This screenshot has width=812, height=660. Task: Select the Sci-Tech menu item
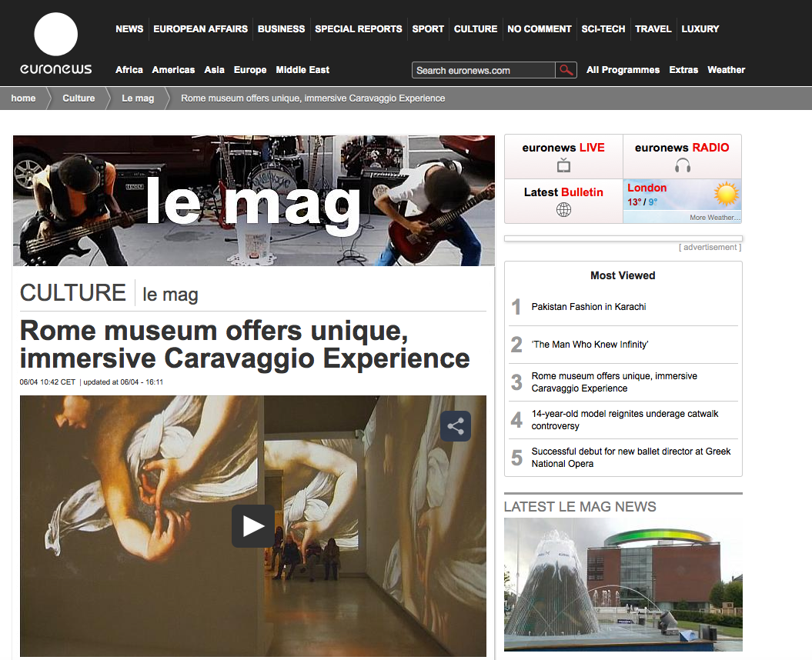pos(603,29)
